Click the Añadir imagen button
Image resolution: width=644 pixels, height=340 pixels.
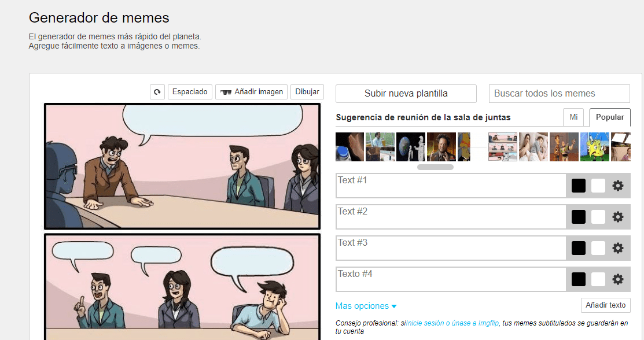tap(251, 92)
